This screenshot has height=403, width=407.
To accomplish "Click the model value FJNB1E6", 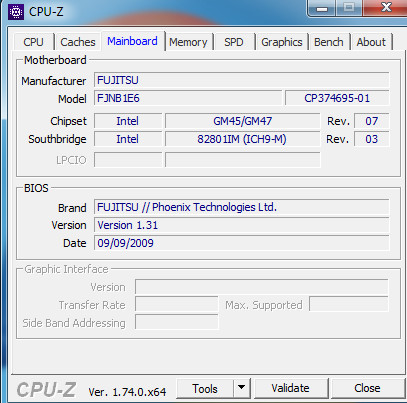I will [188, 98].
